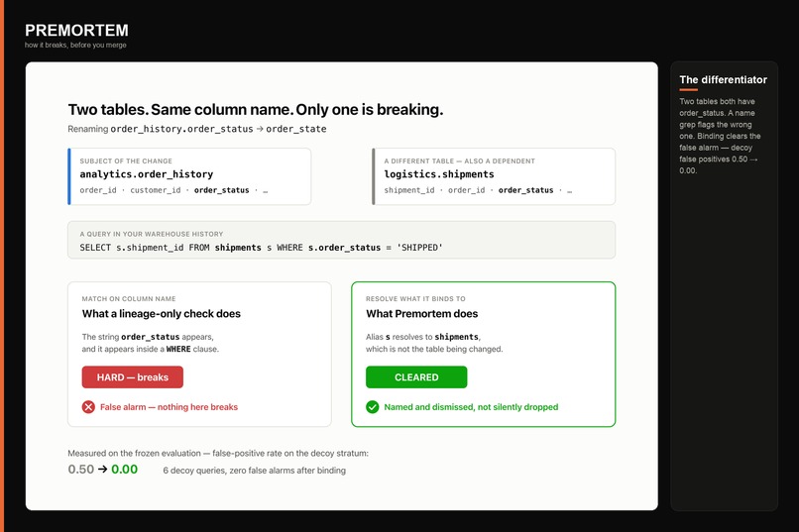Viewport: 799px width, 532px height.
Task: Click the red X false alarm icon
Action: click(88, 407)
